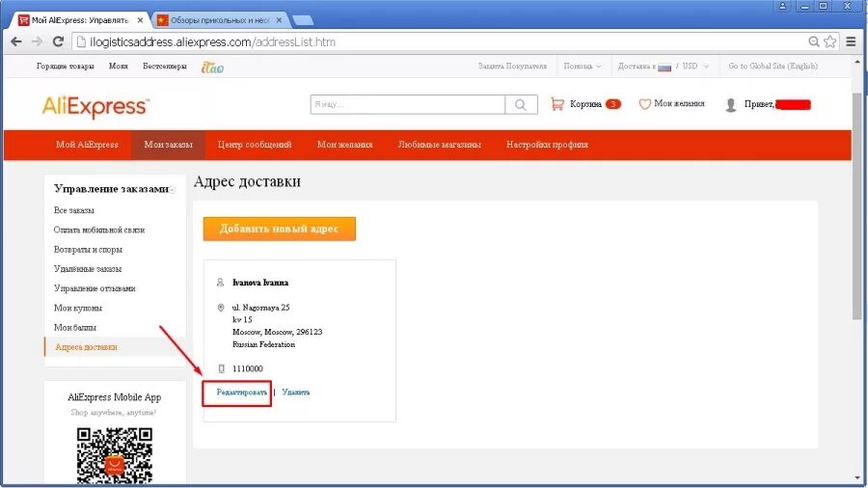Click the page vertical scrollbar thumb
Screen dimensions: 868x488
pyautogui.click(x=857, y=205)
